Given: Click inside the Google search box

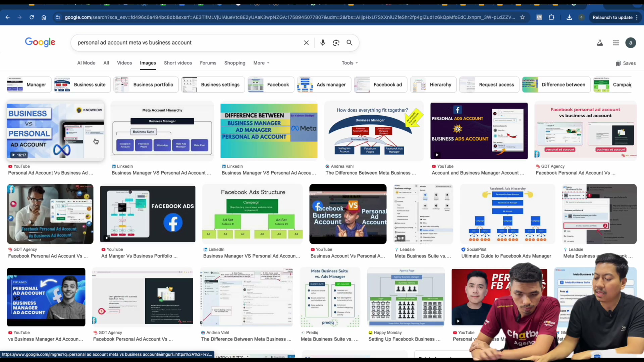Looking at the screenshot, I should [188, 43].
